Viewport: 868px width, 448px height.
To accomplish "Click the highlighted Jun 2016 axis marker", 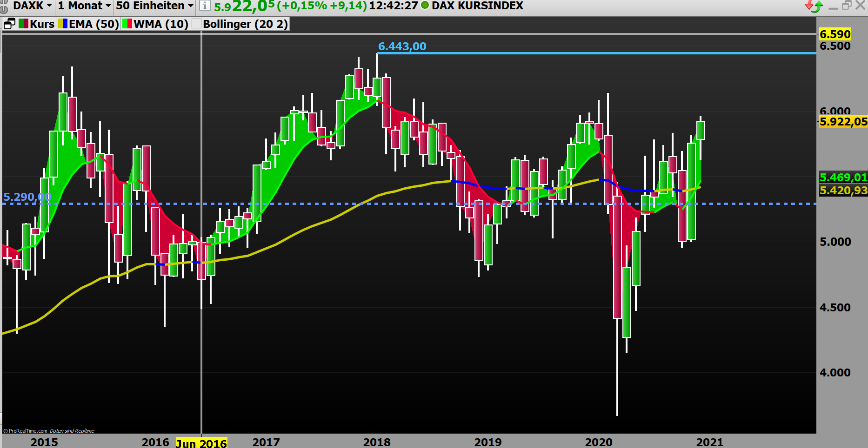I will point(201,443).
